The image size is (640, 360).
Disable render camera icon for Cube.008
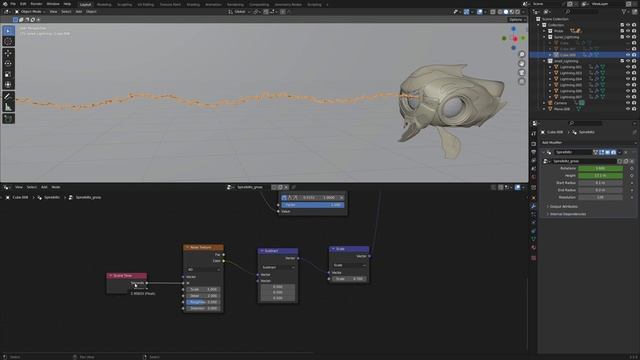point(634,55)
